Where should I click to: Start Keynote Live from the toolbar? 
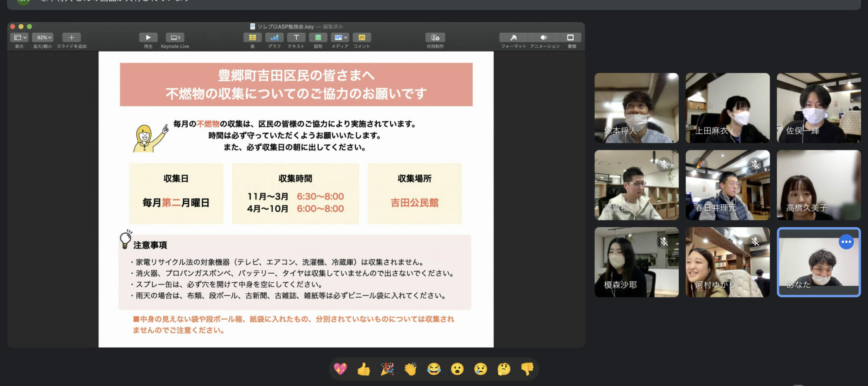[175, 38]
